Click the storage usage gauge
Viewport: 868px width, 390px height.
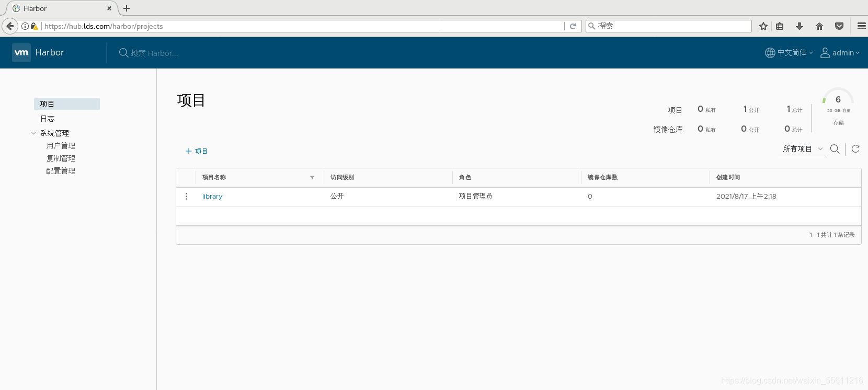(838, 97)
